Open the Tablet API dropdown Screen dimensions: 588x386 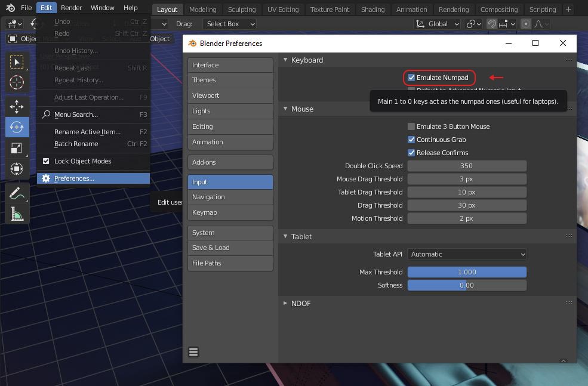coord(467,254)
